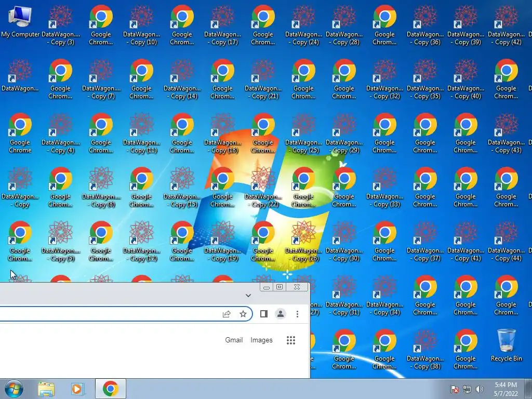Select DataWagon - Copy (35) shortcut
The width and height of the screenshot is (532, 399).
(x=425, y=79)
